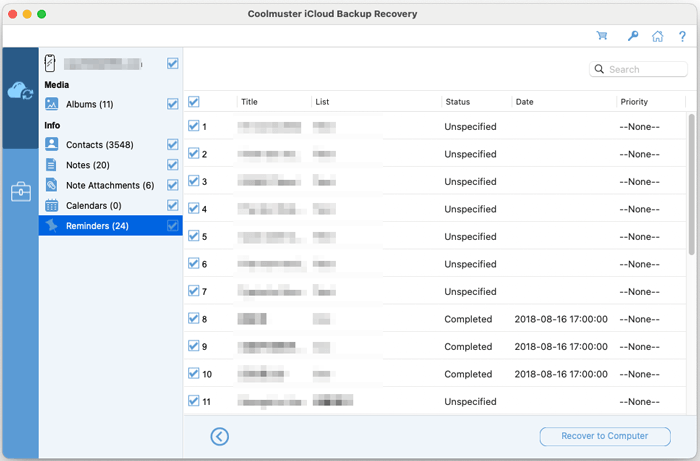Click the Info section heading
Image resolution: width=700 pixels, height=461 pixels.
(52, 125)
